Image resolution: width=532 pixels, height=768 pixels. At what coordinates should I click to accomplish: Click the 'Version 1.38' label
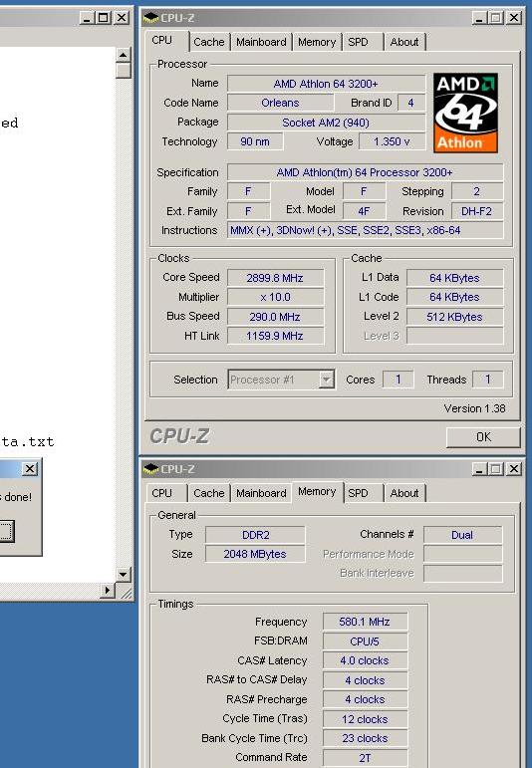(474, 408)
